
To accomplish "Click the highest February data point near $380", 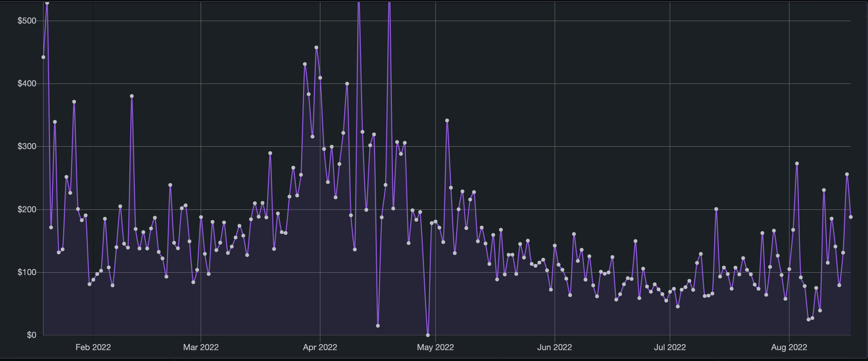I will (x=132, y=96).
